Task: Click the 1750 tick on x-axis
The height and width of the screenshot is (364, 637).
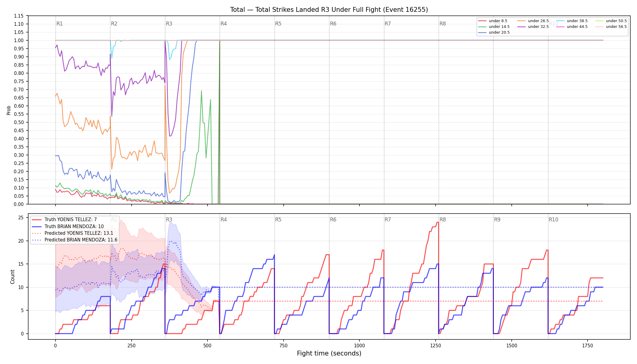Action: [x=588, y=345]
